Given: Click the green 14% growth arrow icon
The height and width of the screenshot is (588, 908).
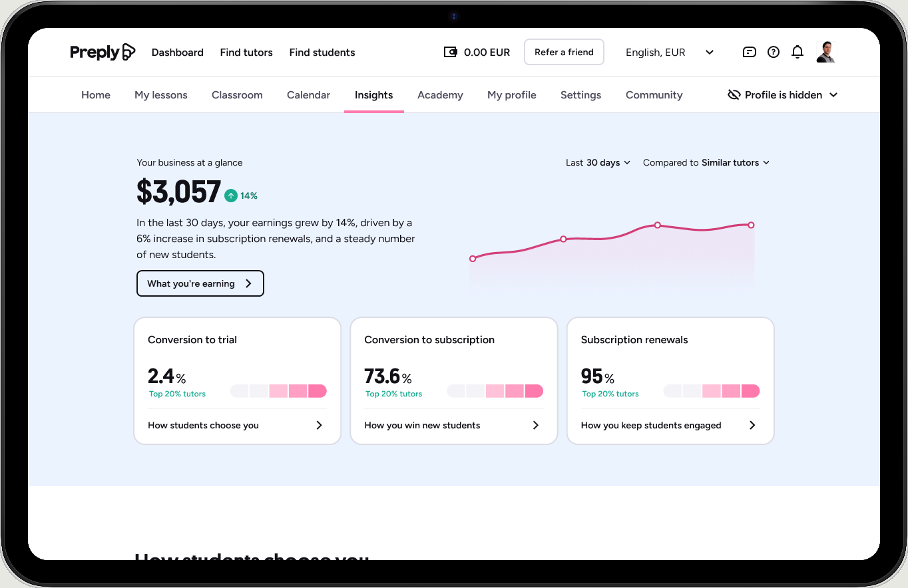Looking at the screenshot, I should 230,196.
